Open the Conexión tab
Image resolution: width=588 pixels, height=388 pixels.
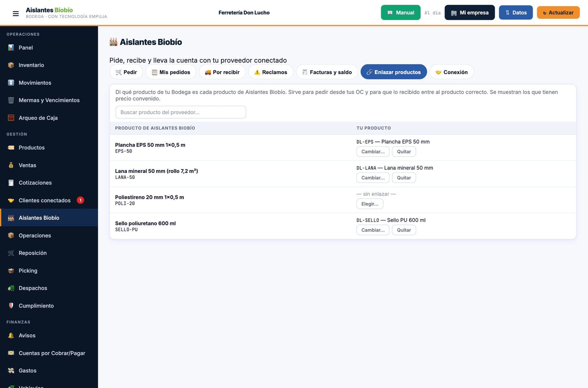452,72
